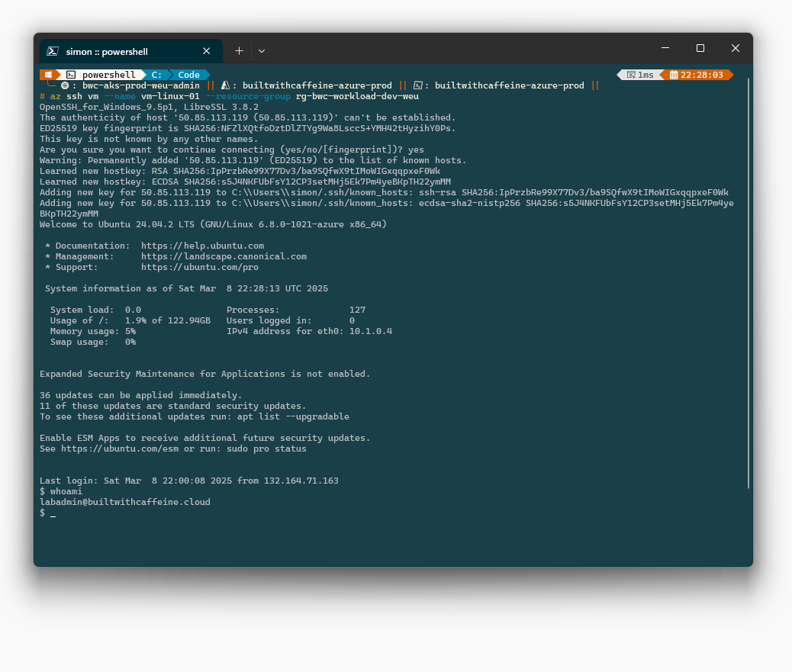The height and width of the screenshot is (672, 792).
Task: Click the shell icon before powershell
Action: 71,75
